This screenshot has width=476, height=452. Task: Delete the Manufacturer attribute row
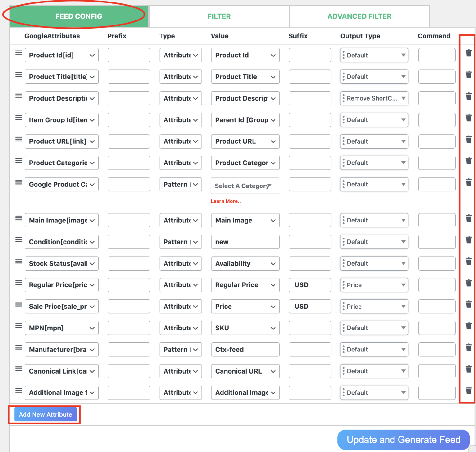[x=469, y=347]
